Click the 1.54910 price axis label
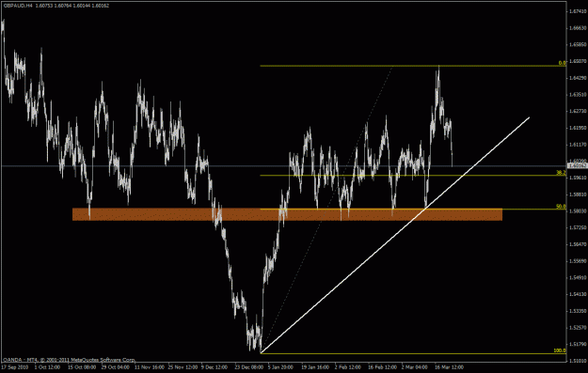Image resolution: width=588 pixels, height=373 pixels. [x=578, y=277]
